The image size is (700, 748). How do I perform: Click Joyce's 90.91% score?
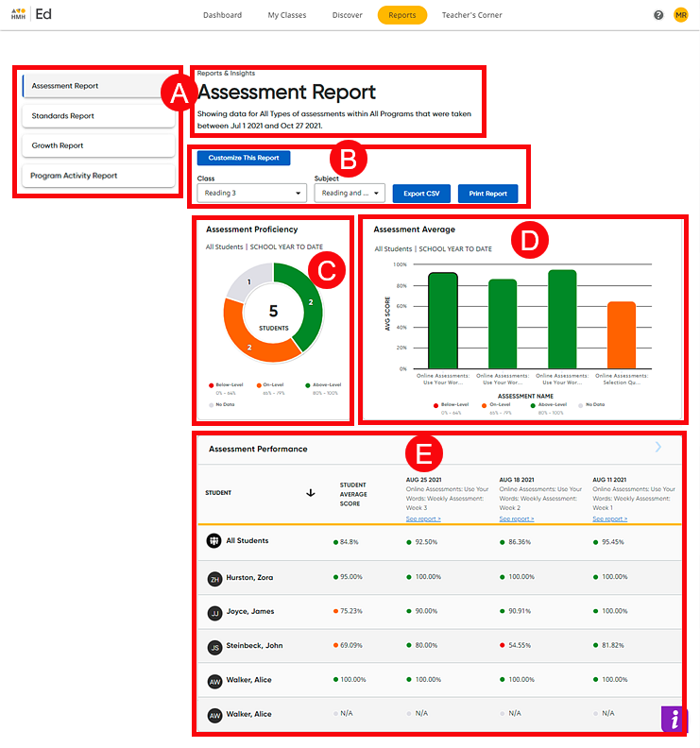[520, 611]
